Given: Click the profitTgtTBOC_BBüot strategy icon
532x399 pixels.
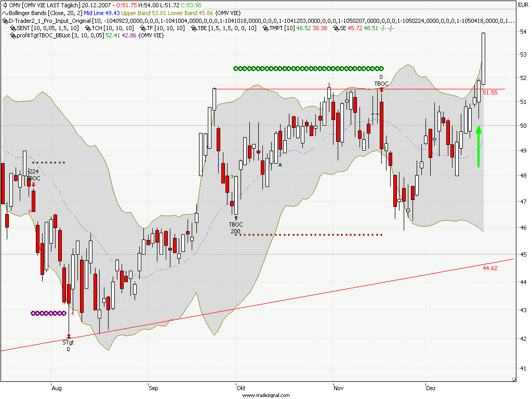Looking at the screenshot, I should 13,35.
